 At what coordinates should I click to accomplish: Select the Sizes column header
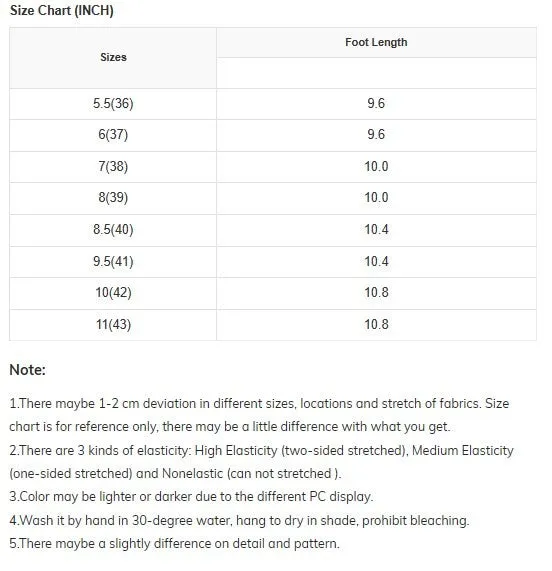click(113, 58)
